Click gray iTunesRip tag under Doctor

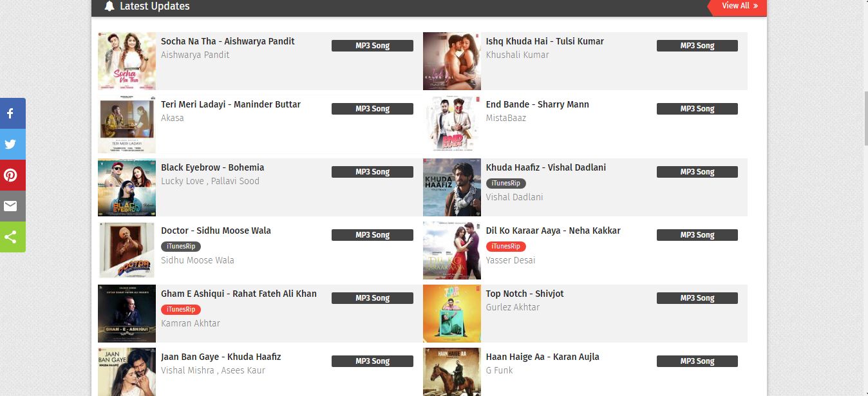[x=181, y=247]
